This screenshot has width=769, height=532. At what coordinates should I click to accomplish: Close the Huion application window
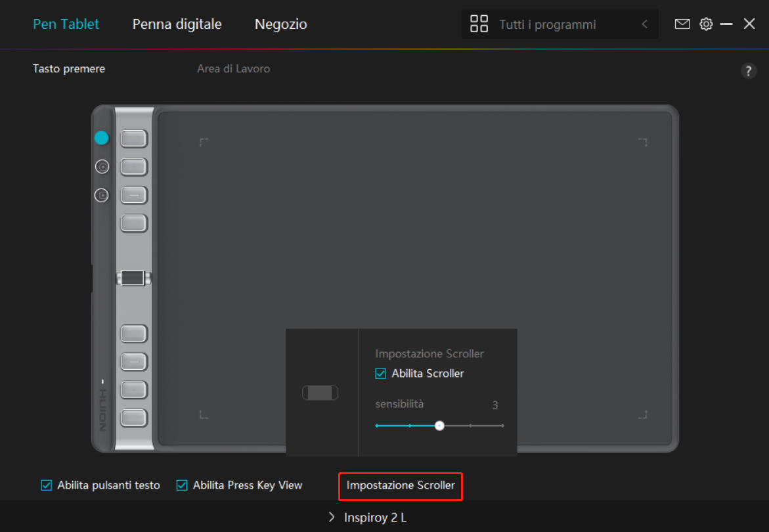pos(749,24)
